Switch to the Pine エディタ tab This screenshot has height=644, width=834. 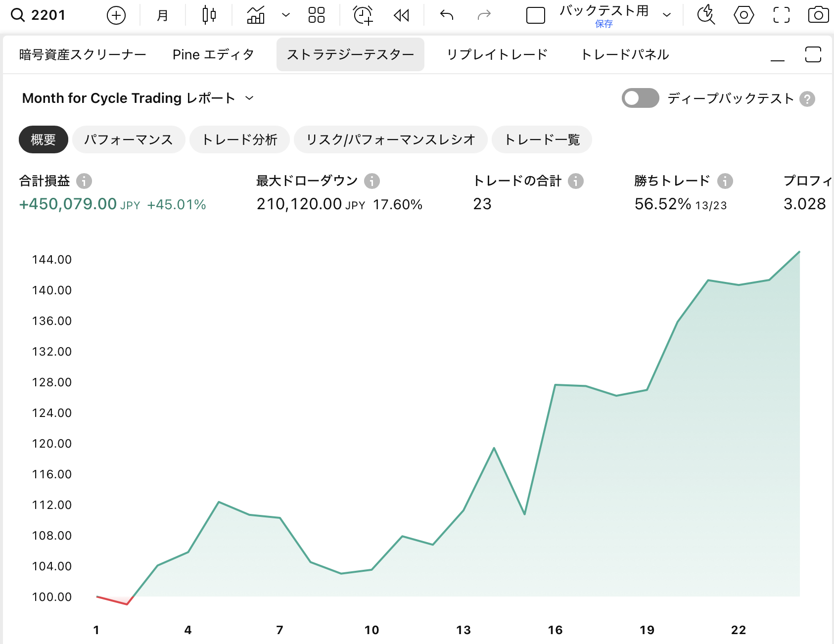click(213, 54)
